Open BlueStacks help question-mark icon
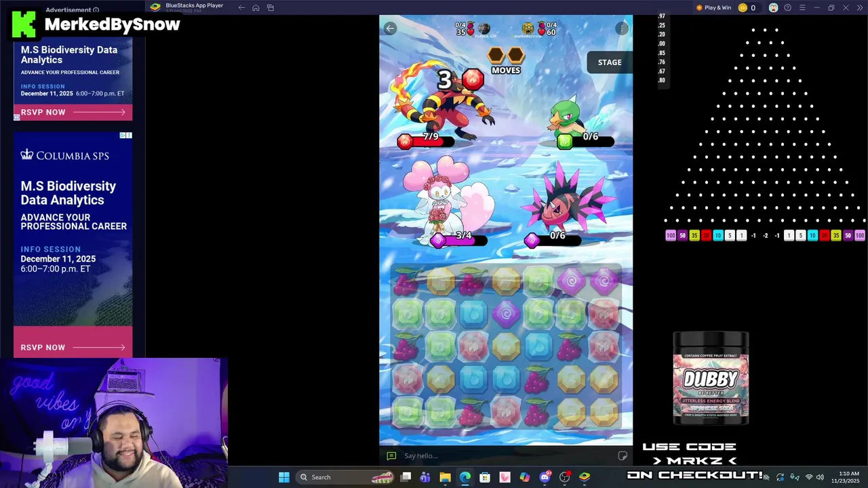The image size is (868, 488). point(787,7)
